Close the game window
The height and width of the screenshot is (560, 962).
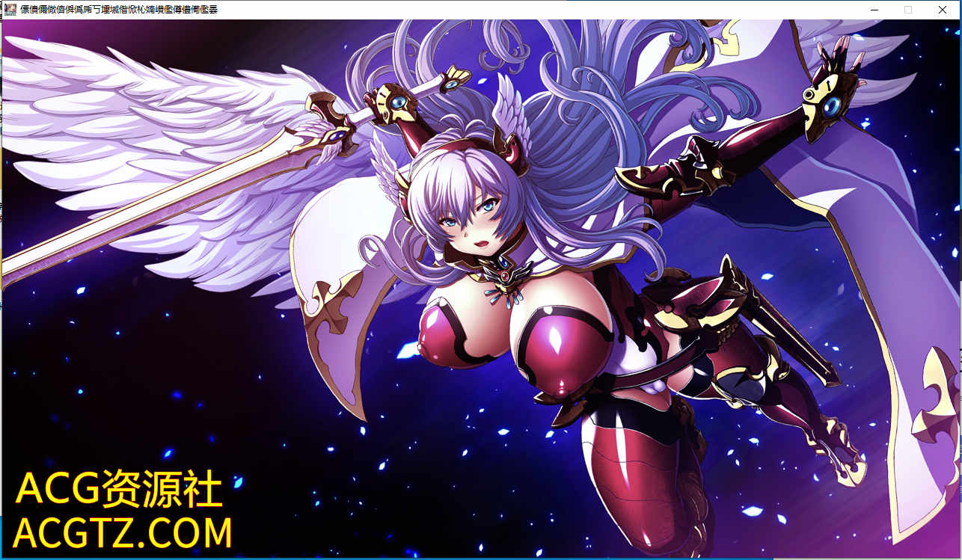pos(943,10)
